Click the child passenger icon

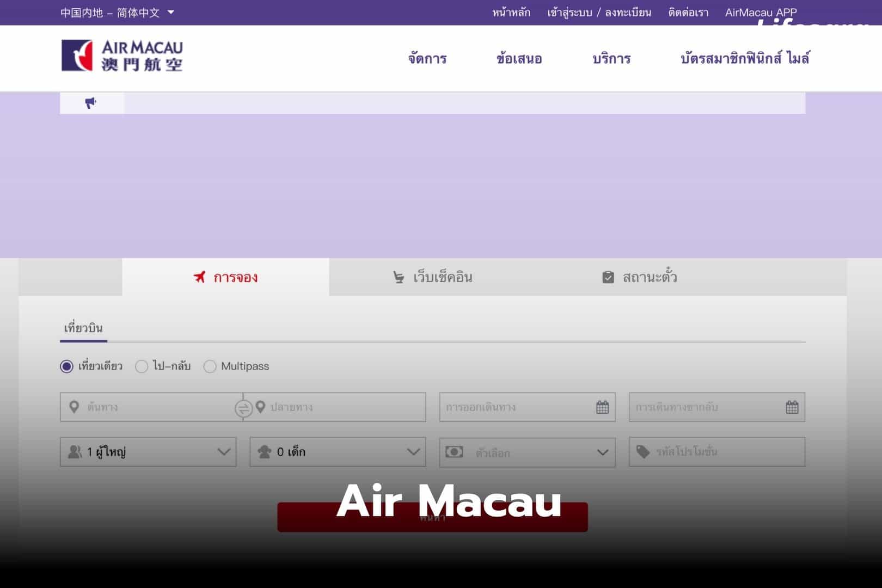click(x=265, y=452)
